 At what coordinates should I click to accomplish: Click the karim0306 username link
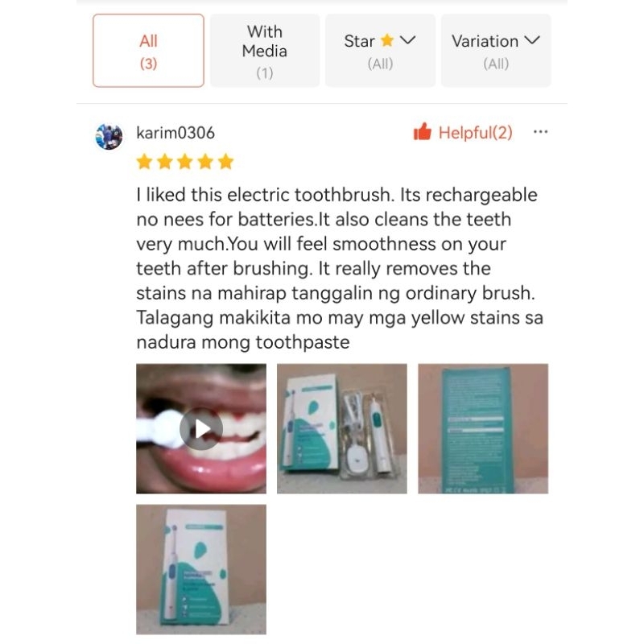(x=175, y=133)
